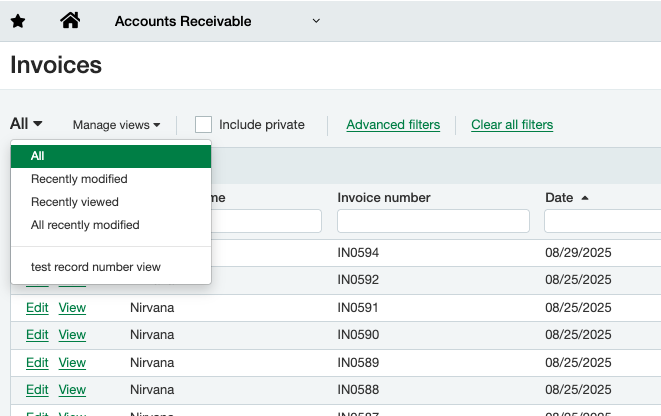Click the Date column sort arrow
661x416 pixels.
(584, 198)
